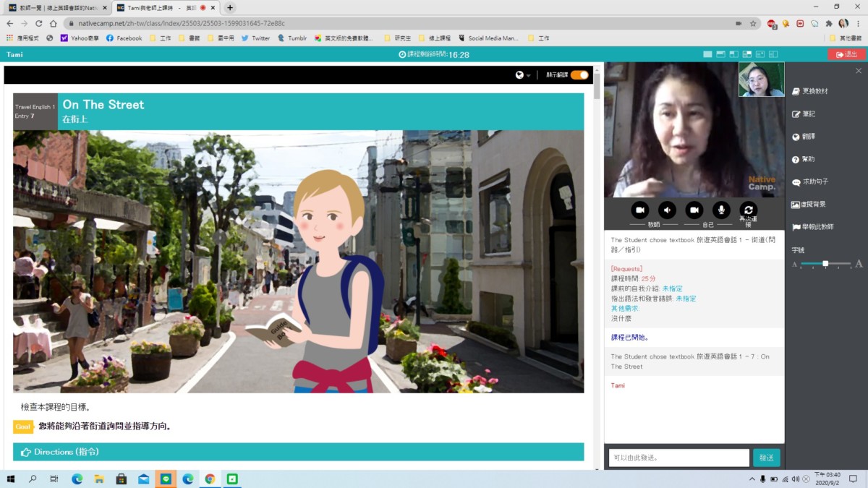Open the Chrome extensions puzzle icon
Viewport: 868px width, 488px height.
click(829, 23)
